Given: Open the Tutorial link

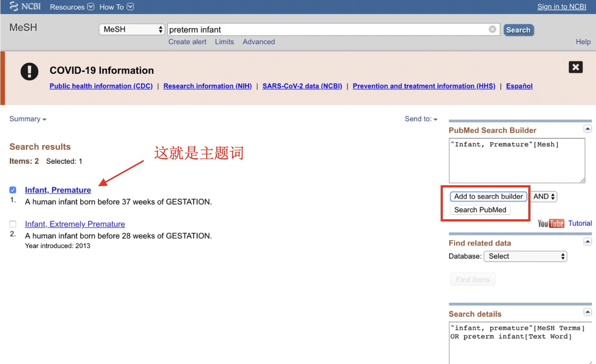Looking at the screenshot, I should pos(580,223).
